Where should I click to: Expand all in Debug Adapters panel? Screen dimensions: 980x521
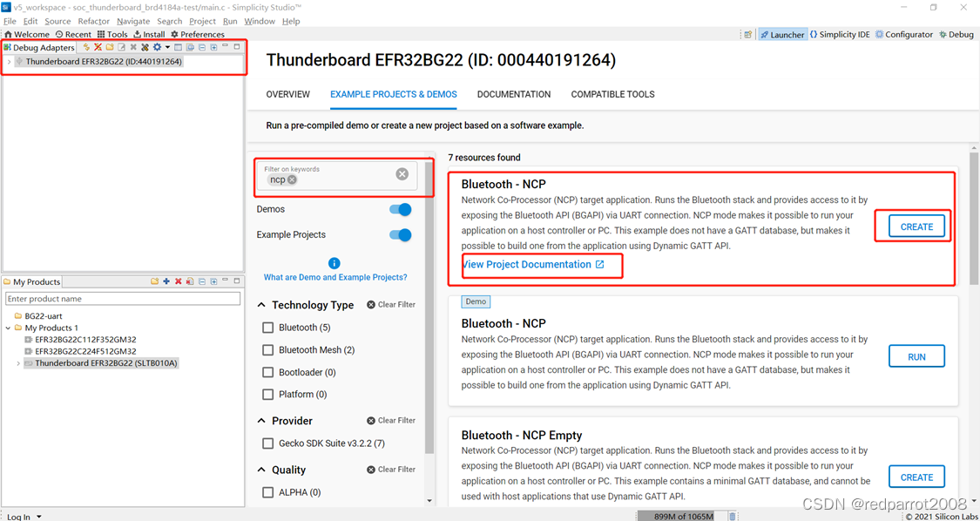pyautogui.click(x=213, y=48)
